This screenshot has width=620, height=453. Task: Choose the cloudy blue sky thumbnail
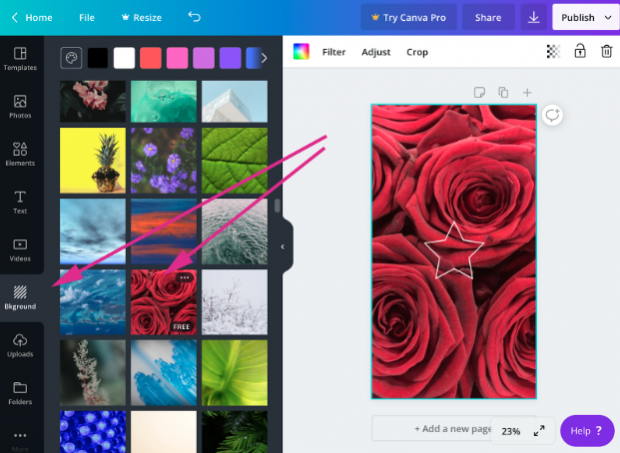[x=93, y=231]
